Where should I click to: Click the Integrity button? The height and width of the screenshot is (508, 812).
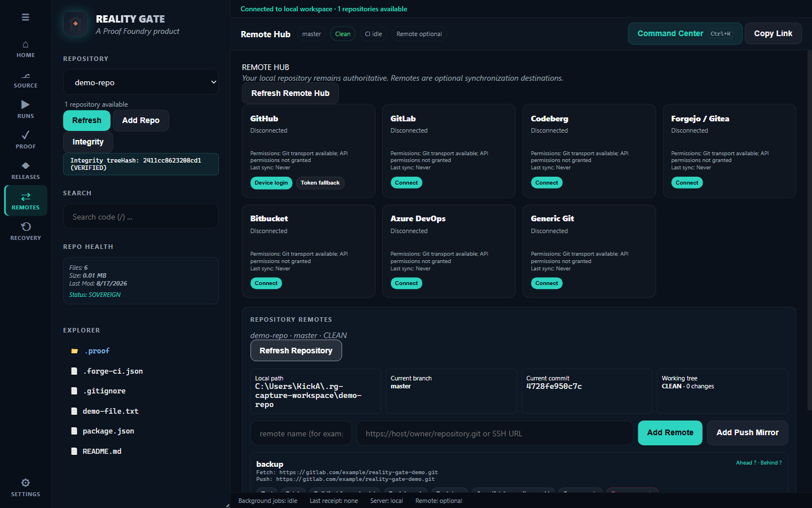pyautogui.click(x=88, y=142)
